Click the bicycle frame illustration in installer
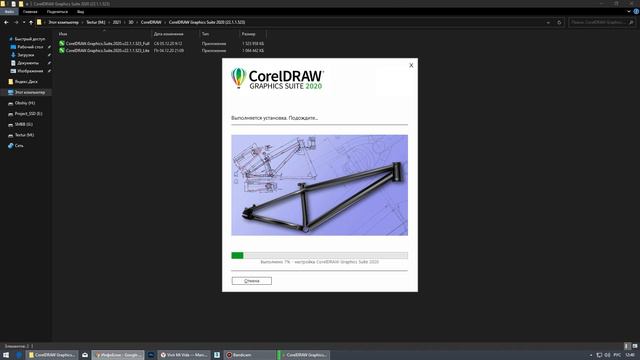The image size is (640, 360). click(319, 185)
